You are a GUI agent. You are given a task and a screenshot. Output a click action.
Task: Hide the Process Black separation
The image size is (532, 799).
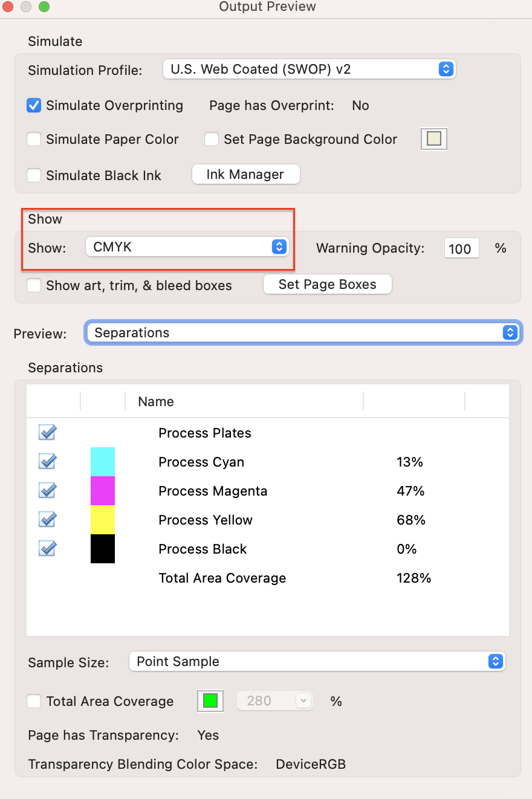[47, 549]
